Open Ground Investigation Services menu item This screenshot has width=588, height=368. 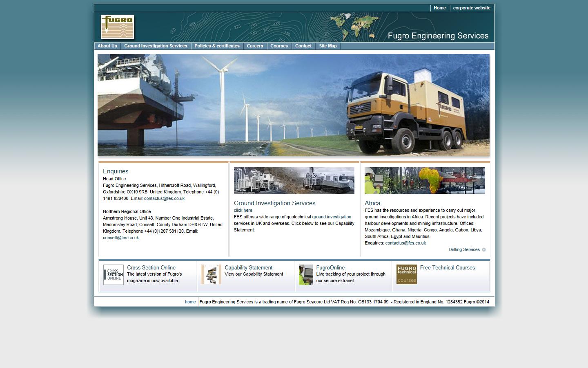point(156,46)
